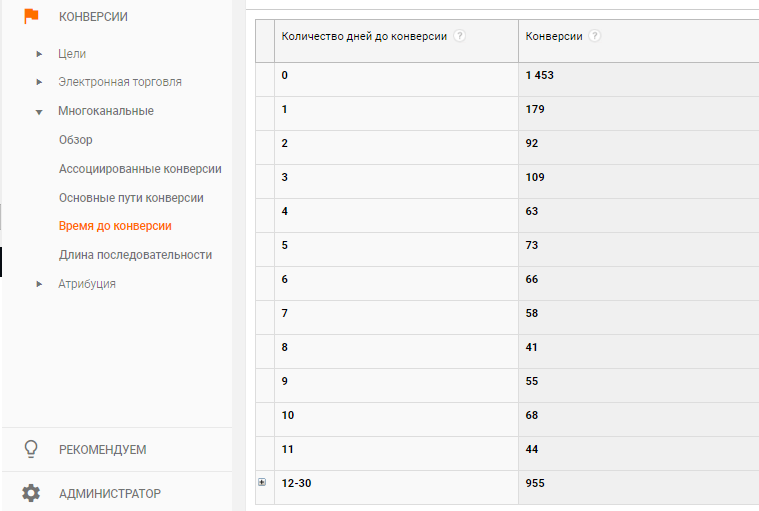Open Длина последовательности report
The height and width of the screenshot is (511, 759).
(136, 255)
